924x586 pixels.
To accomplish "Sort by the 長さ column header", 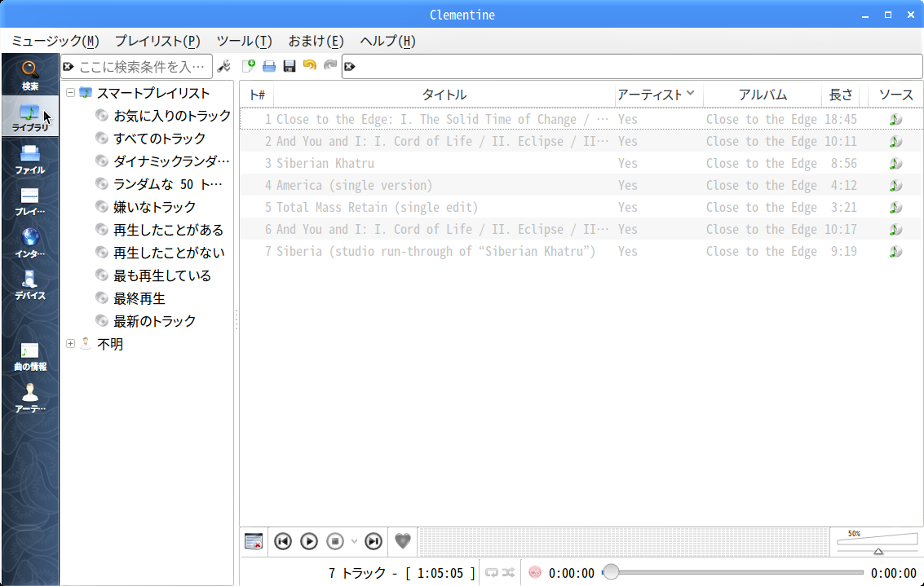I will coord(840,95).
